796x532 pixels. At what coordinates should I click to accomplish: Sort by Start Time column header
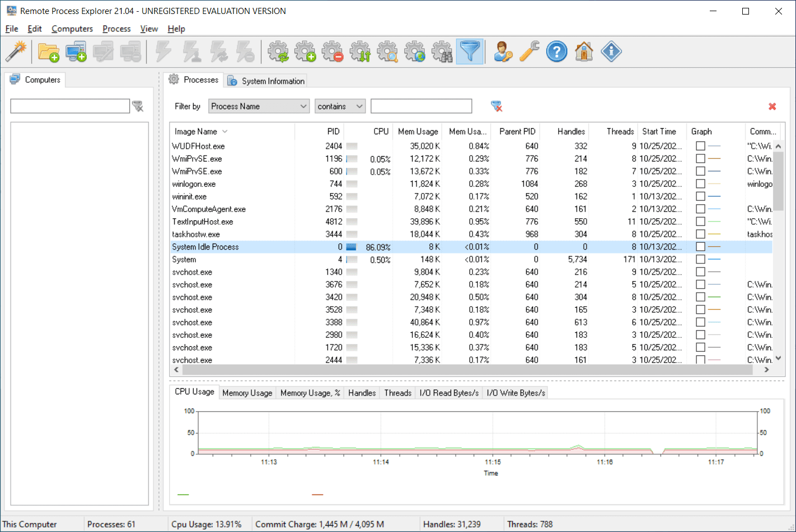pos(662,131)
